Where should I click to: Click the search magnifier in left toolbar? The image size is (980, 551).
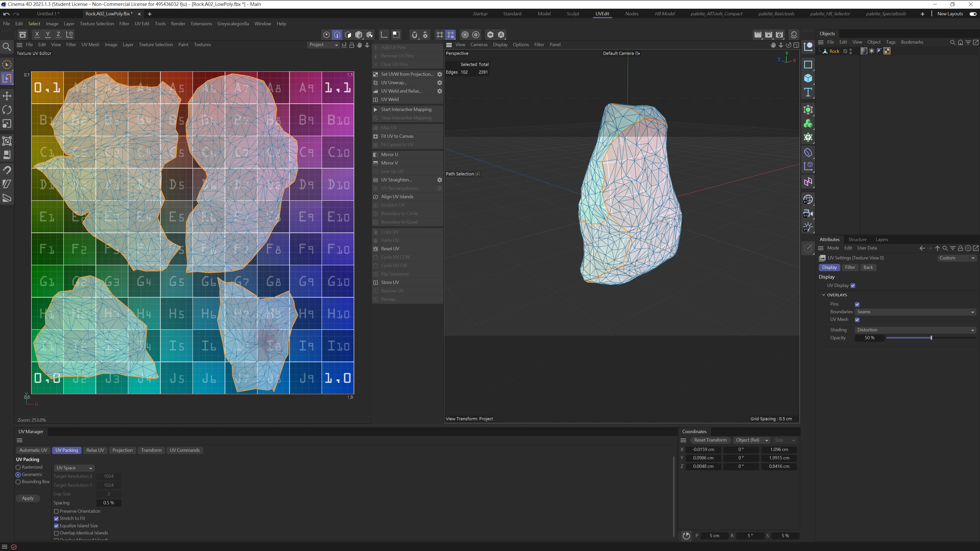(7, 47)
